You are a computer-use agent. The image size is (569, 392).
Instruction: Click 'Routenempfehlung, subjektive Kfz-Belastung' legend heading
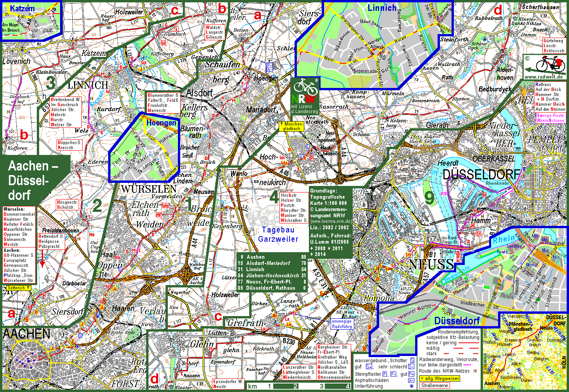[x=453, y=334]
